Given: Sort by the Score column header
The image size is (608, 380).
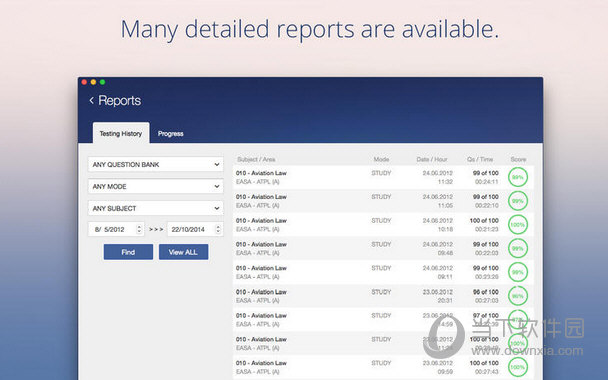Looking at the screenshot, I should (x=518, y=159).
